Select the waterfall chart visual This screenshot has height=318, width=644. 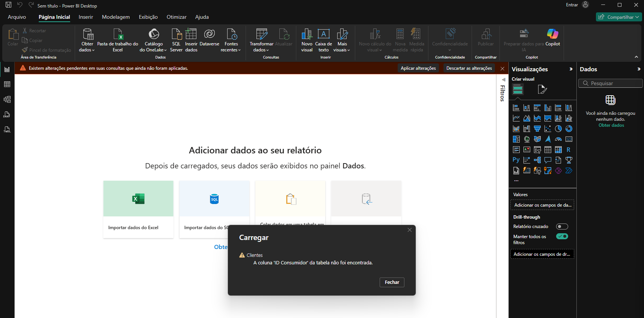[527, 129]
